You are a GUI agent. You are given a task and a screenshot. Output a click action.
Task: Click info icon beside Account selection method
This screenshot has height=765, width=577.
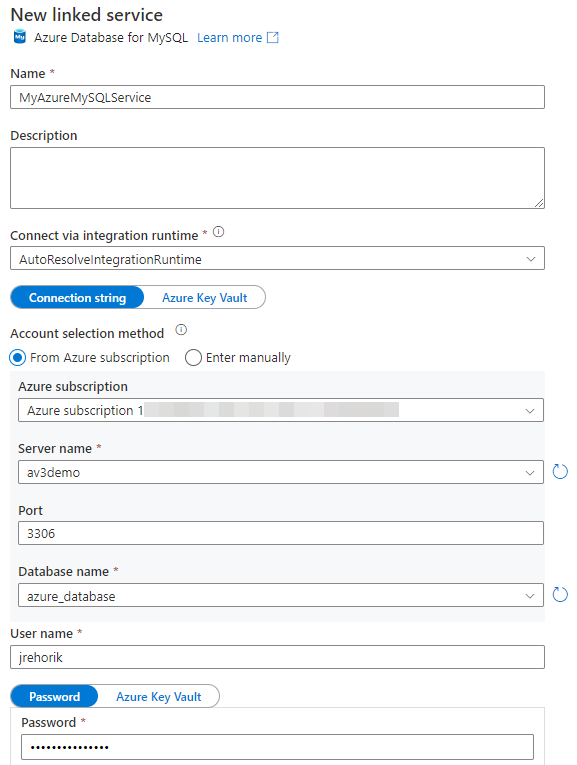click(181, 330)
